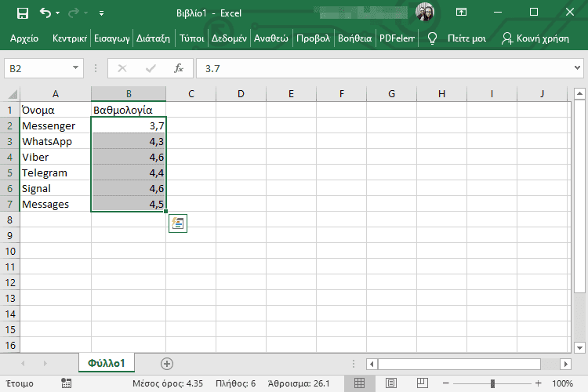588x392 pixels.
Task: Click the Cancel X in formula bar
Action: point(122,68)
